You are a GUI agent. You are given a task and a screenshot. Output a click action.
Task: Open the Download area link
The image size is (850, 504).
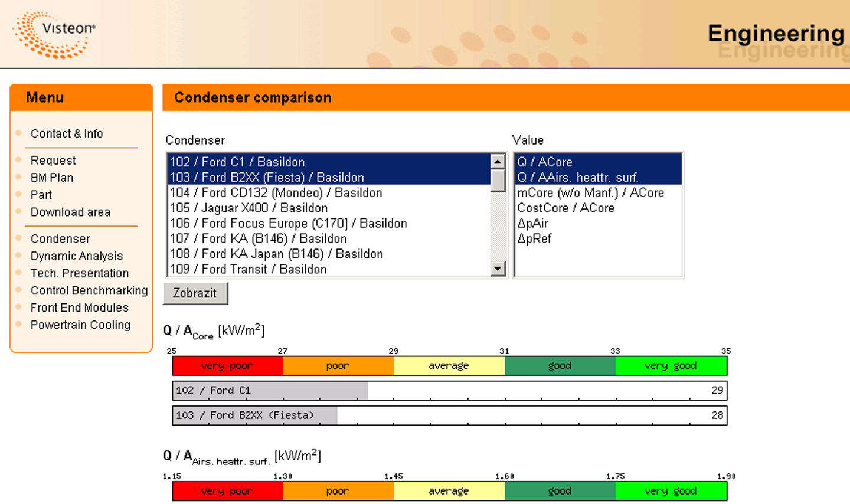click(x=70, y=212)
